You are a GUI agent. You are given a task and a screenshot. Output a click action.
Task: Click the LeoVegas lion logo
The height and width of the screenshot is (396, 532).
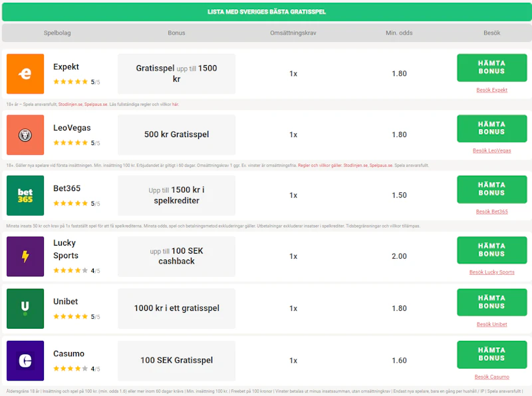[x=25, y=134]
